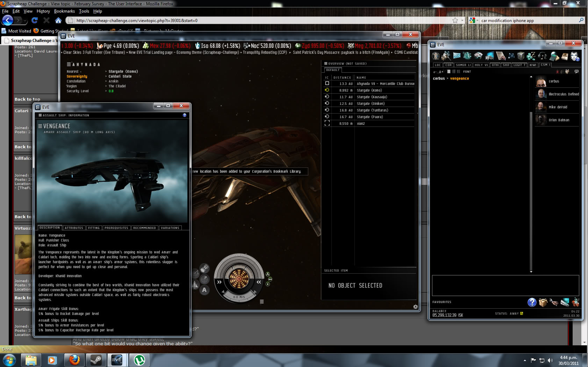Open the character sheet icon in EVE Gate toolbar
This screenshot has width=588, height=367.
tap(436, 56)
